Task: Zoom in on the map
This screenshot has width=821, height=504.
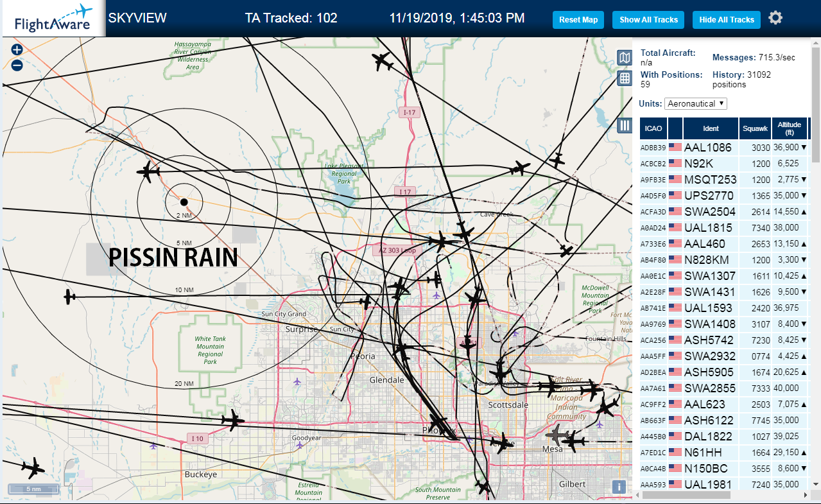Action: [x=17, y=50]
